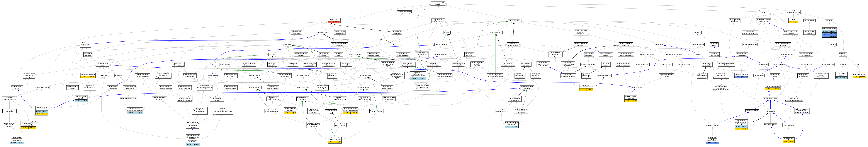The image size is (868, 147).
Task: Click the 'long-term synaptic potentiation' node
Action: pos(511,125)
